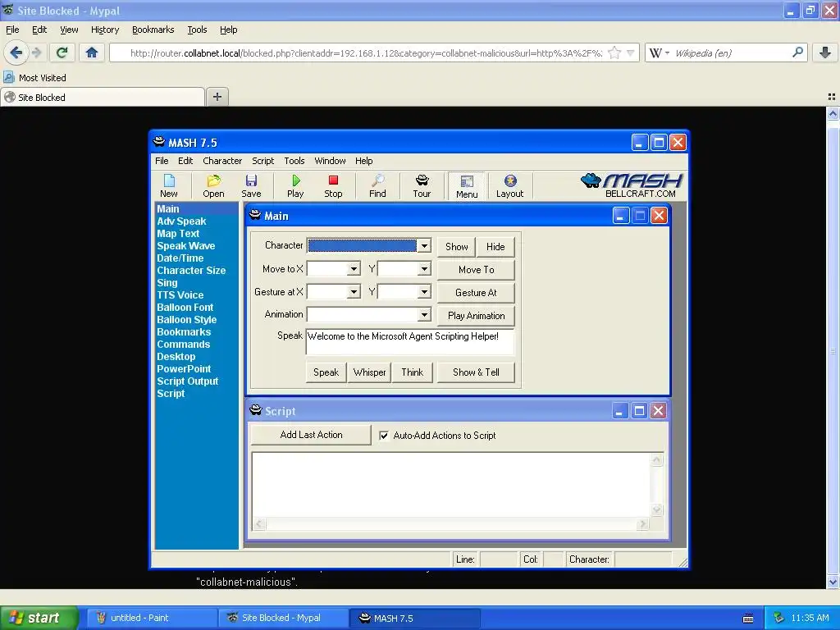
Task: Click the Hide character button
Action: (495, 247)
